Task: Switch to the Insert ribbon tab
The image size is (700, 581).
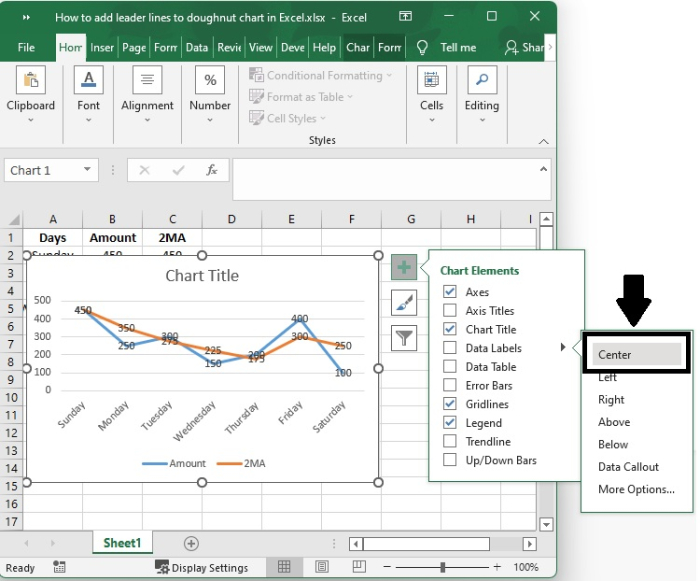Action: coord(102,47)
